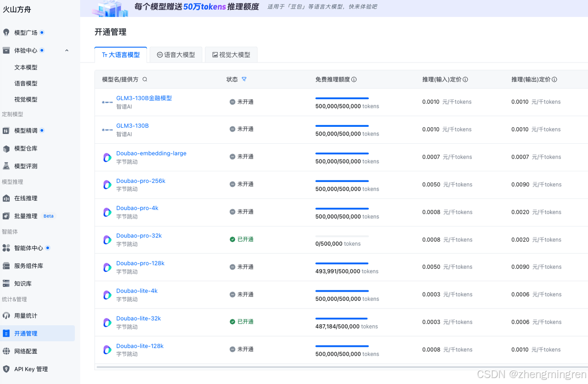Show info for 推理(输出)定价 column
Image resolution: width=588 pixels, height=384 pixels.
point(554,79)
